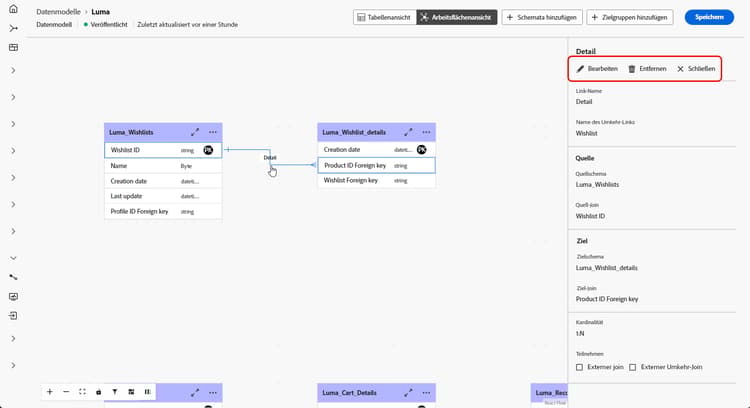Click the Quellschema value Luma_Wishlists
750x408 pixels.
(x=597, y=185)
